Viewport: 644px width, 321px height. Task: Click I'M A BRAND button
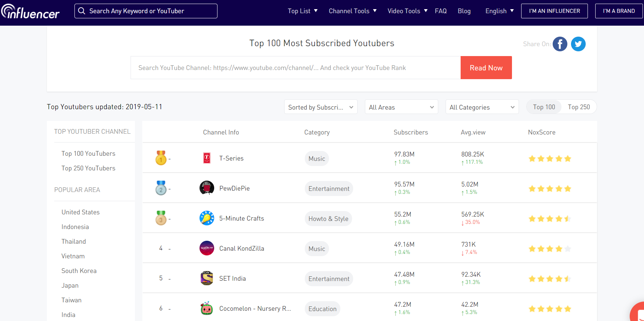point(619,11)
